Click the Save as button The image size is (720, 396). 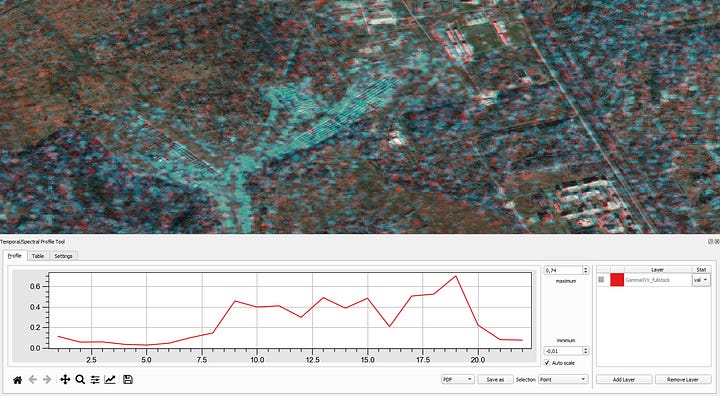(x=495, y=379)
